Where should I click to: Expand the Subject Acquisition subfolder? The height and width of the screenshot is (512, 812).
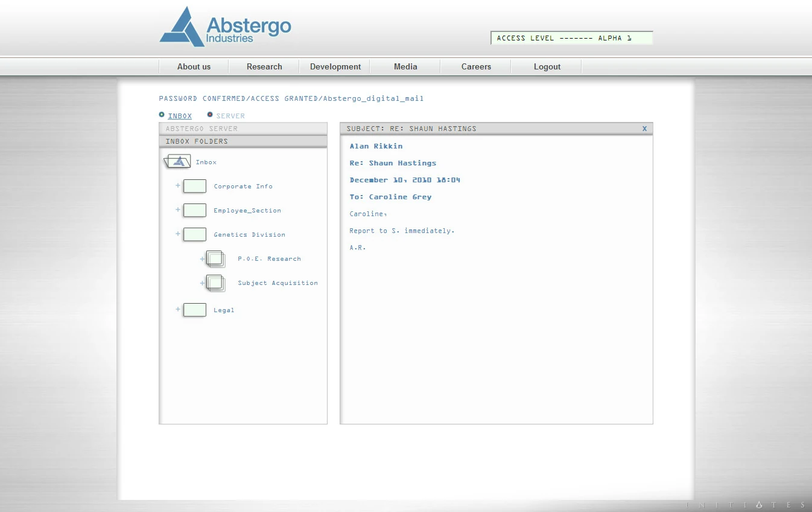click(x=203, y=283)
